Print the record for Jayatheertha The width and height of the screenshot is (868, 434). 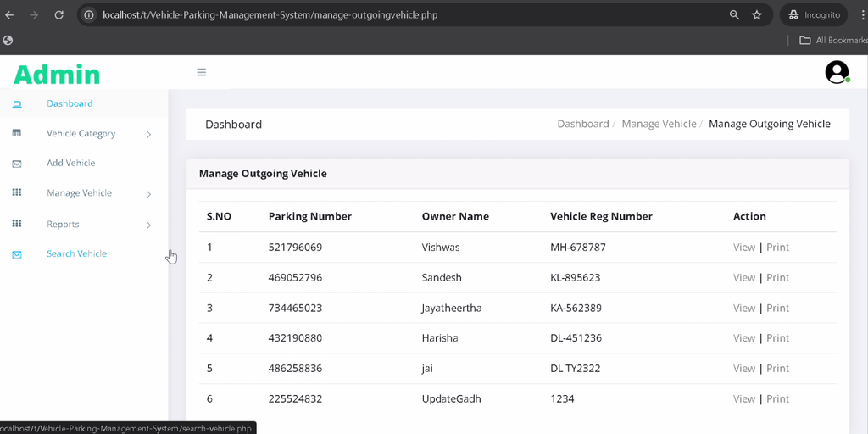pos(778,308)
